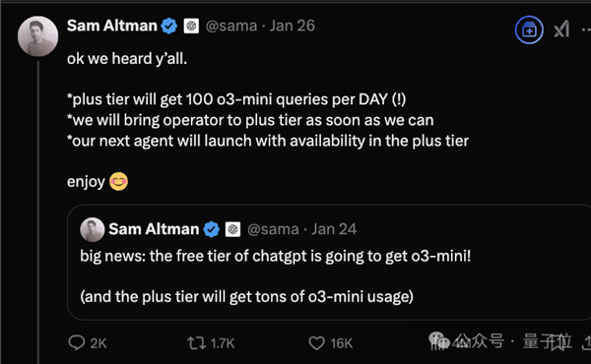Open Sam Altman's large profile avatar
This screenshot has width=591, height=364.
pos(37,36)
